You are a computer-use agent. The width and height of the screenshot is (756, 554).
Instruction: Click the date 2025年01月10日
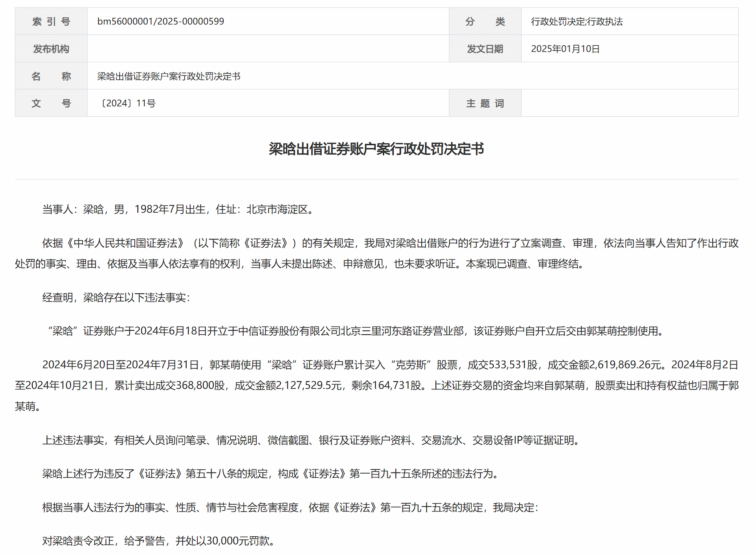tap(565, 49)
